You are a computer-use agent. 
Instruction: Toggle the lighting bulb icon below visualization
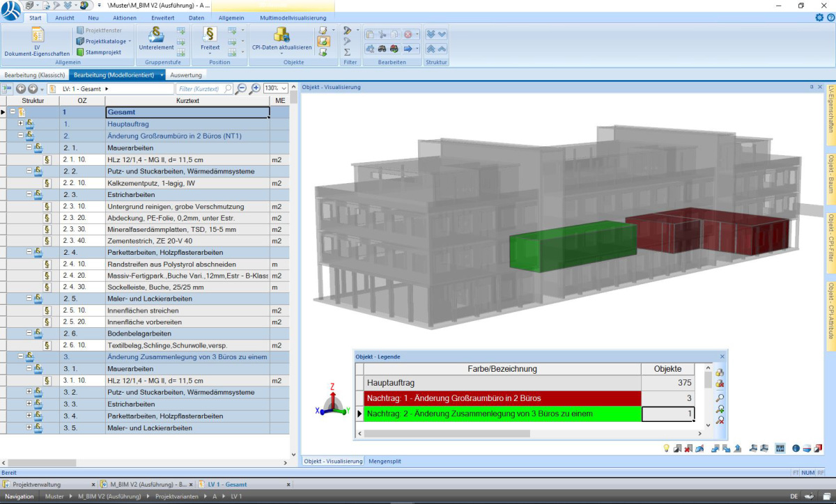(x=666, y=448)
